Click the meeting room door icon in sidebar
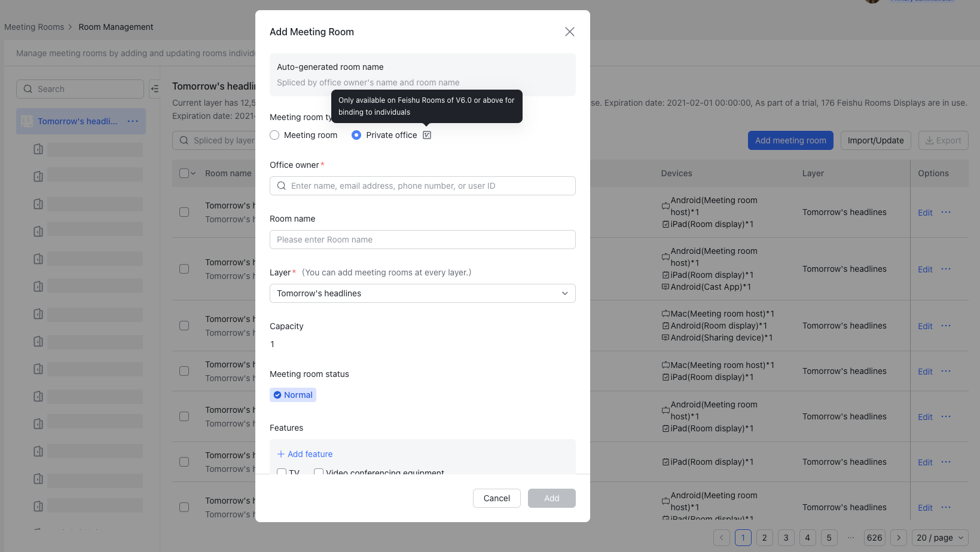This screenshot has height=552, width=980. [x=38, y=149]
